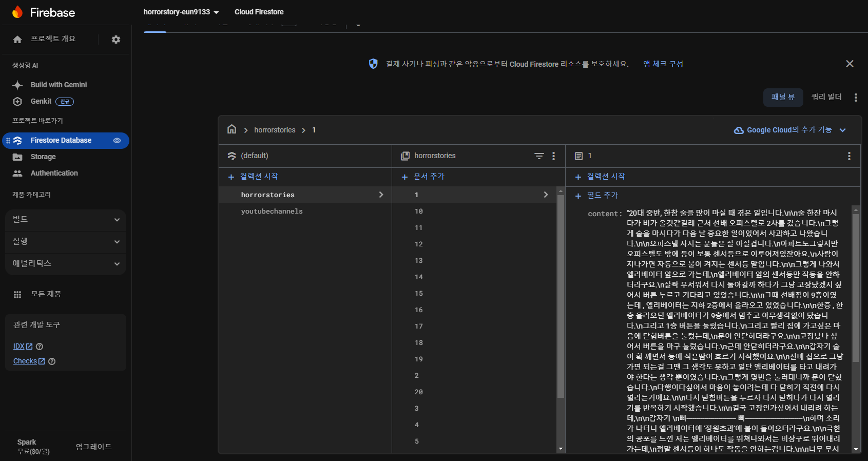868x461 pixels.
Task: Open Storage in sidebar
Action: click(43, 157)
